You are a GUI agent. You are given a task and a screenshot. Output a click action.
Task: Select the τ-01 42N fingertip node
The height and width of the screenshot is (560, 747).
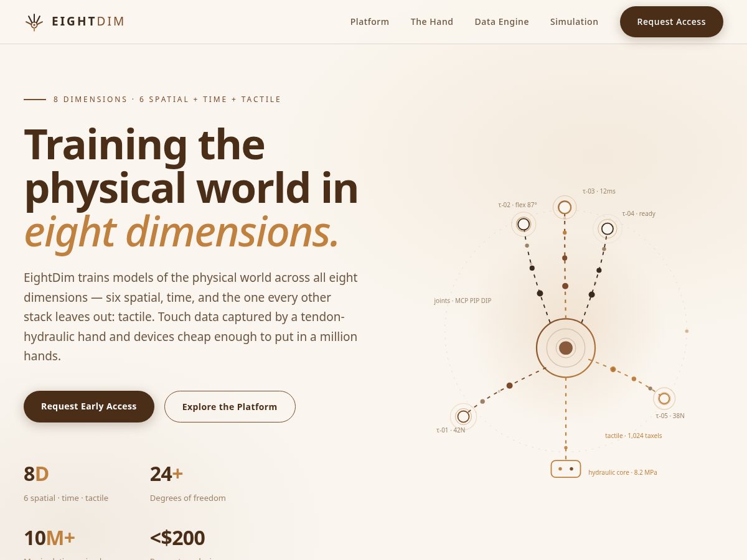pos(463,416)
